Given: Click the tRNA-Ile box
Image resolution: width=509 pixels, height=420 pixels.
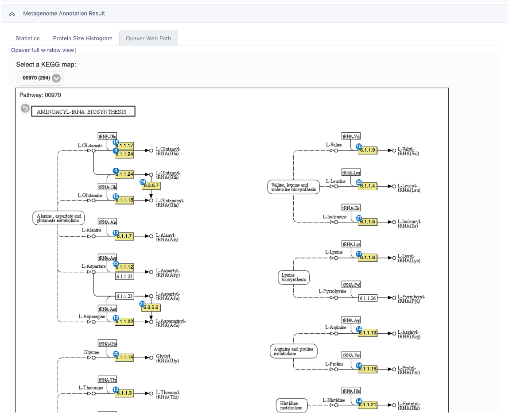Looking at the screenshot, I should [351, 208].
